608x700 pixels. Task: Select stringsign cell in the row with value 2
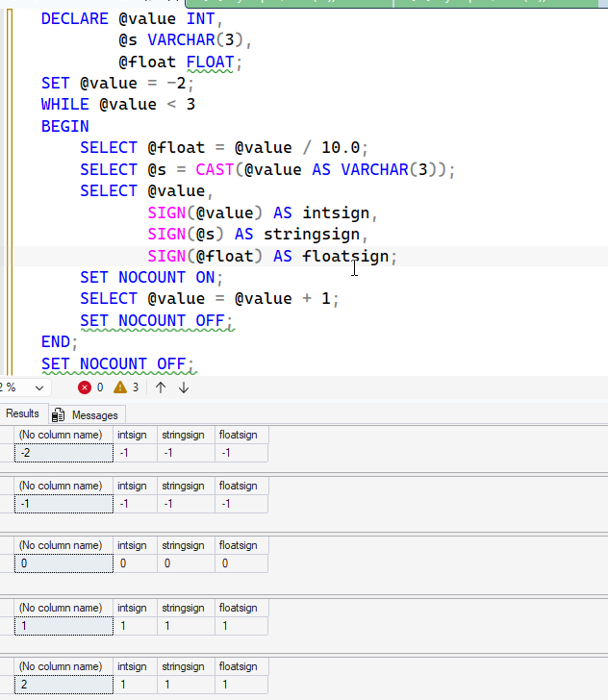tap(186, 685)
